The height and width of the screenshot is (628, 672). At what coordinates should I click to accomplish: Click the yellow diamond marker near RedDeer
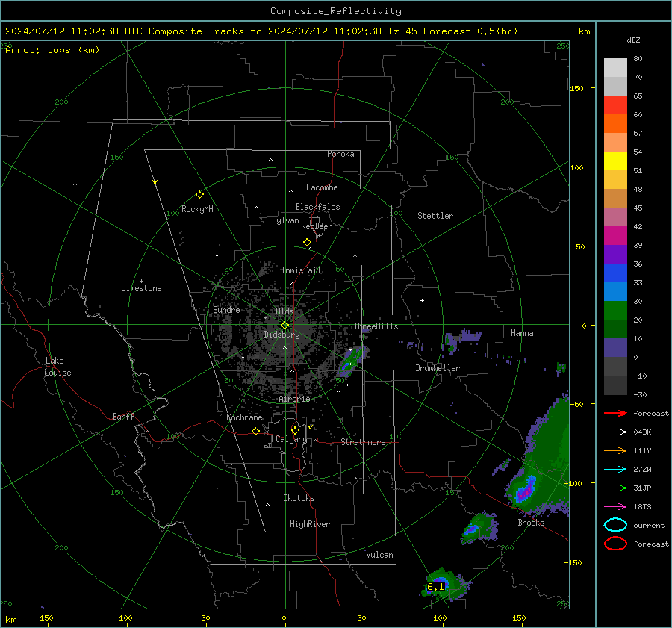pyautogui.click(x=308, y=243)
